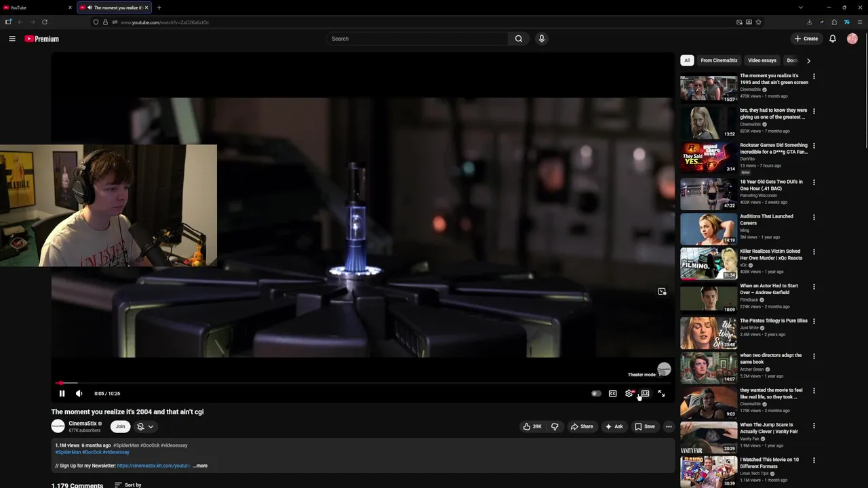This screenshot has width=868, height=488.
Task: List all tabs dropdown arrow
Action: 801,7
